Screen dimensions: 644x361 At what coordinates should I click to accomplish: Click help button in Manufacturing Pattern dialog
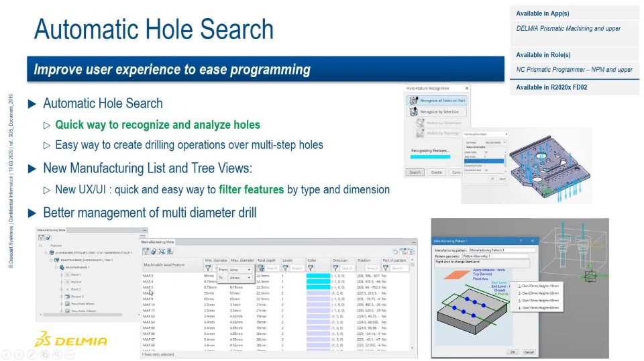[521, 241]
